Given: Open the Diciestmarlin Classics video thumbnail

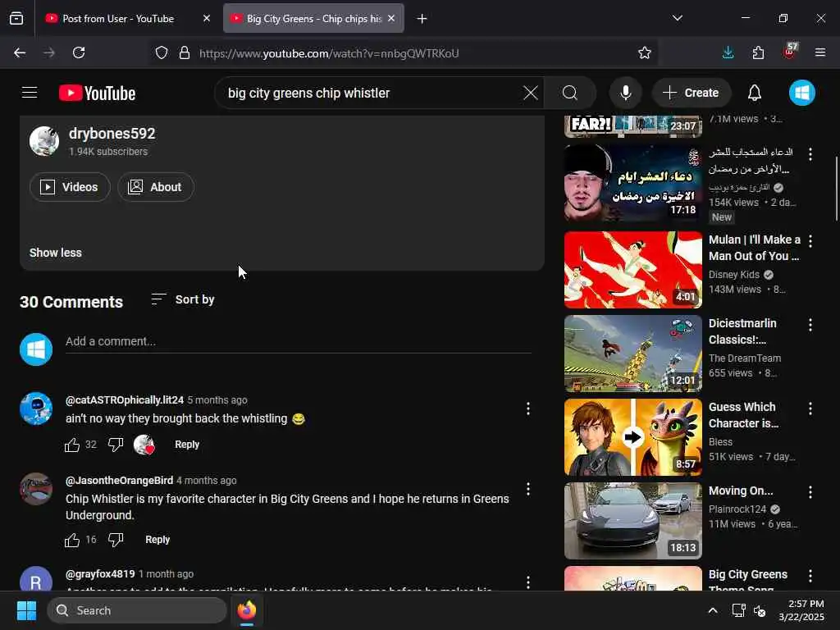Looking at the screenshot, I should 632,354.
